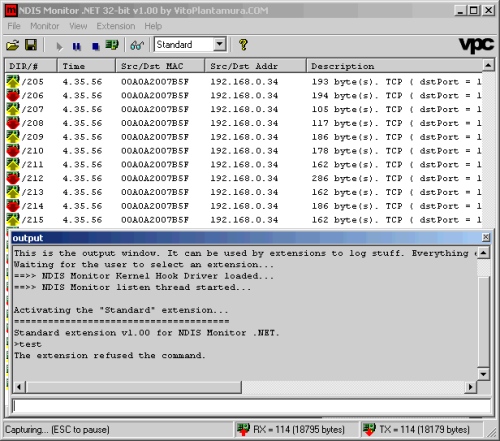Click direction icon for packet /209
Image resolution: width=500 pixels, height=441 pixels.
coord(13,137)
